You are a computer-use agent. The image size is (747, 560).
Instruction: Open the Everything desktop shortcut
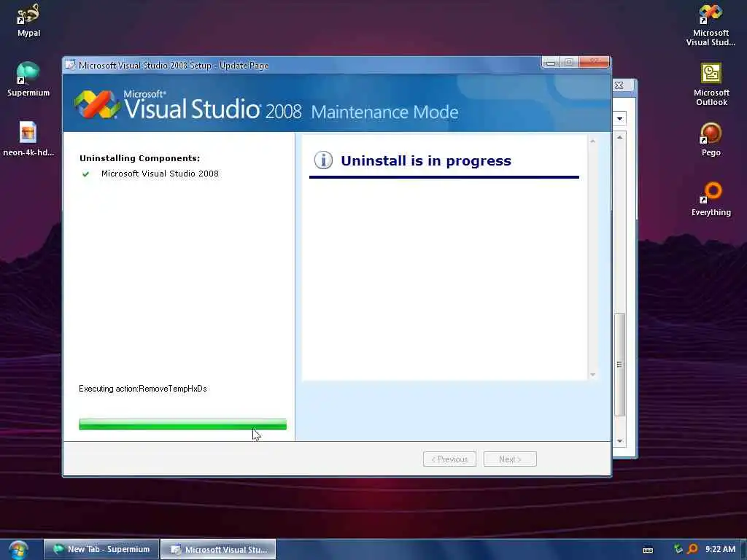click(711, 199)
